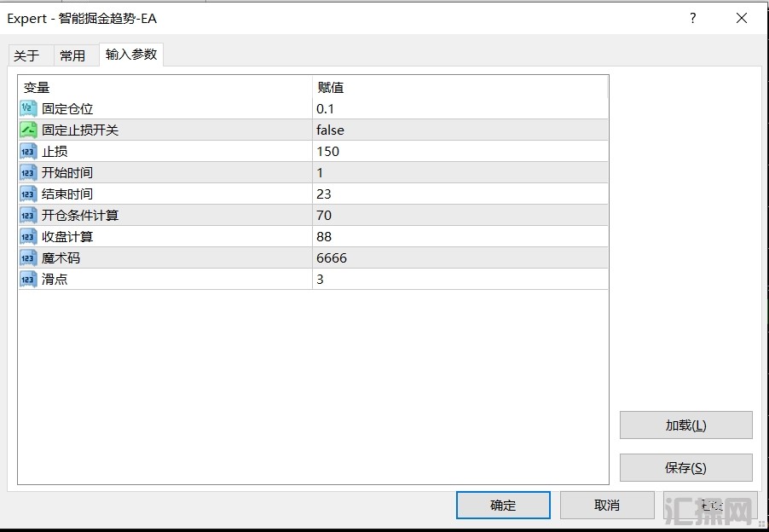The height and width of the screenshot is (532, 769).
Task: Click the integer icon beside 滑点
Action: point(28,279)
